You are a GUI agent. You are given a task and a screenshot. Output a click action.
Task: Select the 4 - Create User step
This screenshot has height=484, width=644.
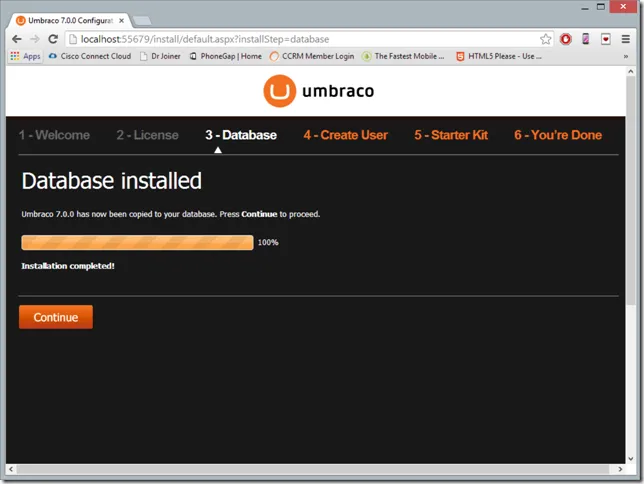tap(345, 135)
